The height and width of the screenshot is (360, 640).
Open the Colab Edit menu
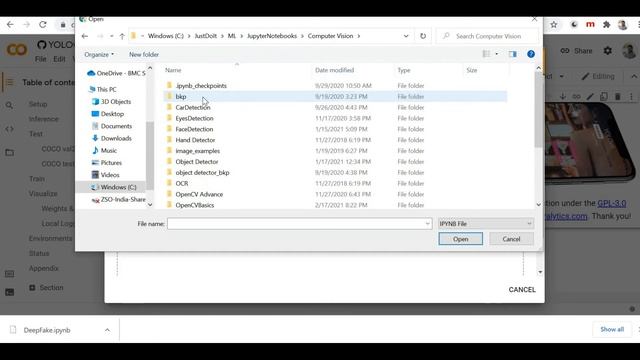59,59
